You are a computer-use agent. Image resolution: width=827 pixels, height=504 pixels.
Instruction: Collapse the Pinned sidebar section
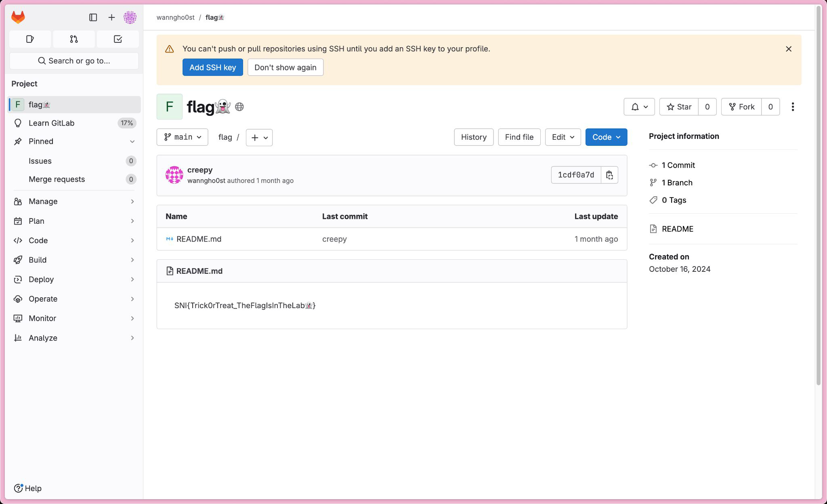click(132, 141)
